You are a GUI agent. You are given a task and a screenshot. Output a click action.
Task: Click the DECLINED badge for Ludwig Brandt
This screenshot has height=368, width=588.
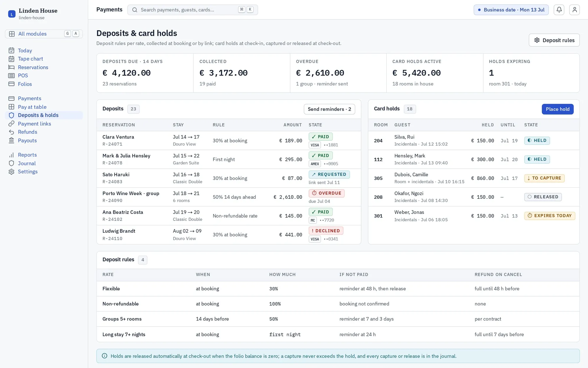pyautogui.click(x=326, y=231)
